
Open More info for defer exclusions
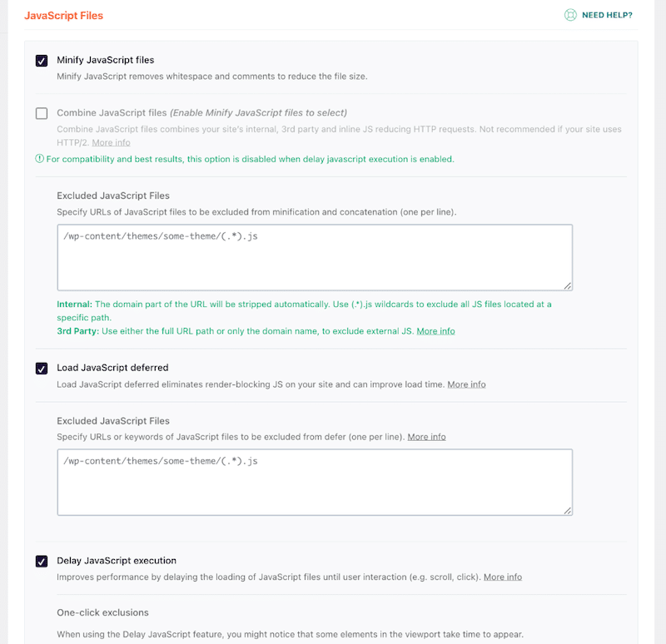[426, 436]
